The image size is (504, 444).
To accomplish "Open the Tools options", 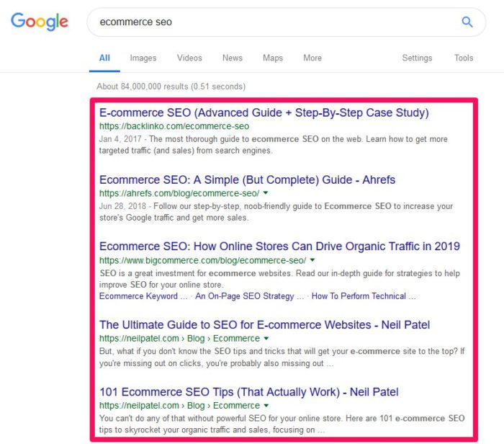I will coord(464,58).
